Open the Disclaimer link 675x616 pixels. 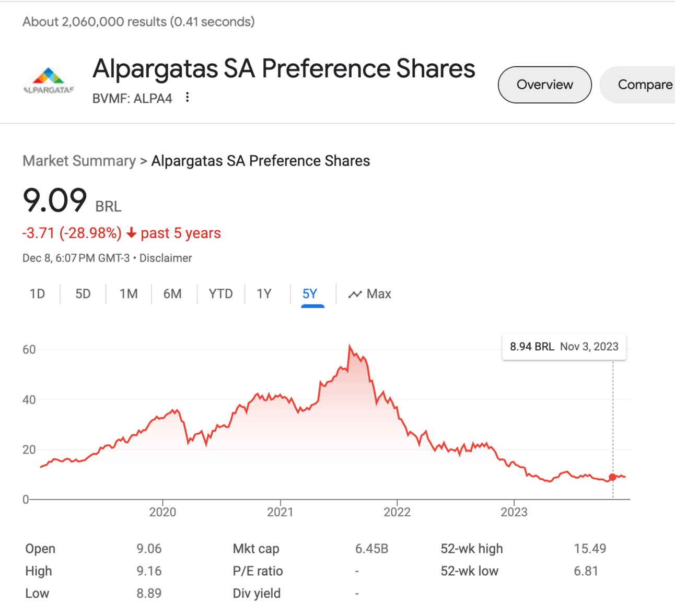pyautogui.click(x=166, y=258)
